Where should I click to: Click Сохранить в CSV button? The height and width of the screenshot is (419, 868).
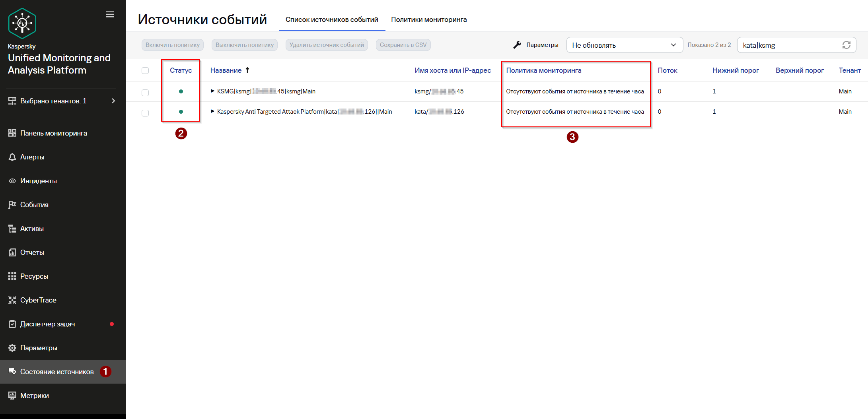(403, 45)
